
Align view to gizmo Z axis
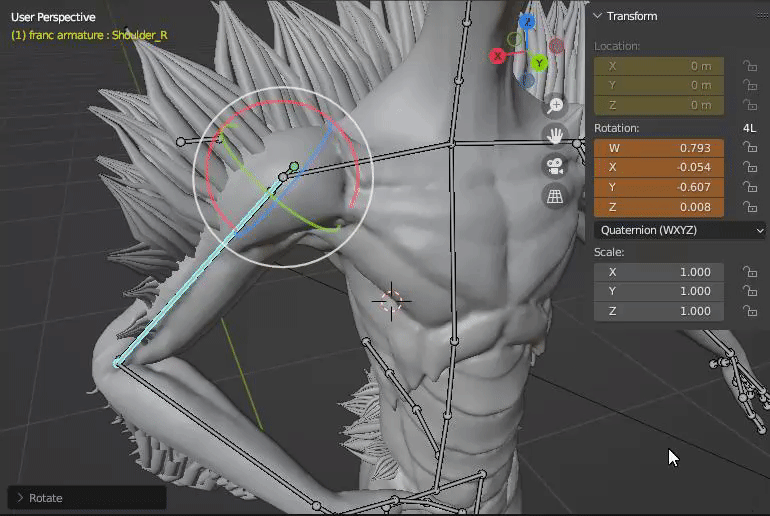tap(527, 21)
